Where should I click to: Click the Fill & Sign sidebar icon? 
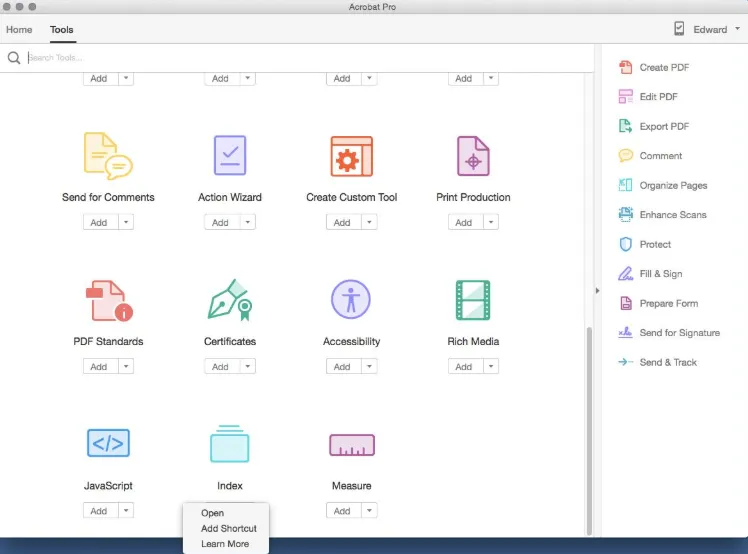pyautogui.click(x=625, y=273)
